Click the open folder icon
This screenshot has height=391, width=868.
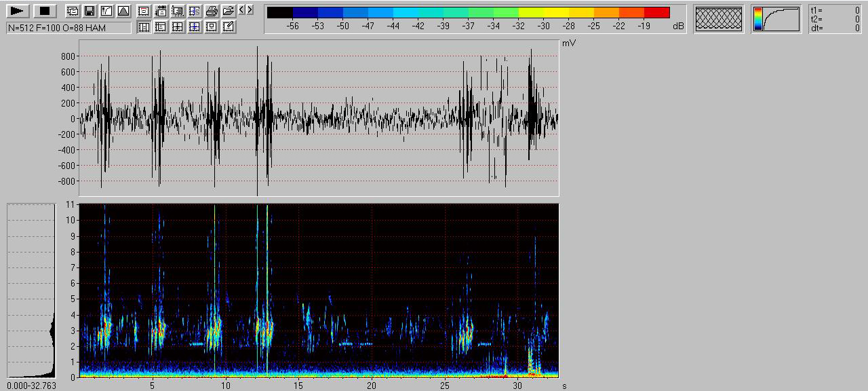pos(229,11)
